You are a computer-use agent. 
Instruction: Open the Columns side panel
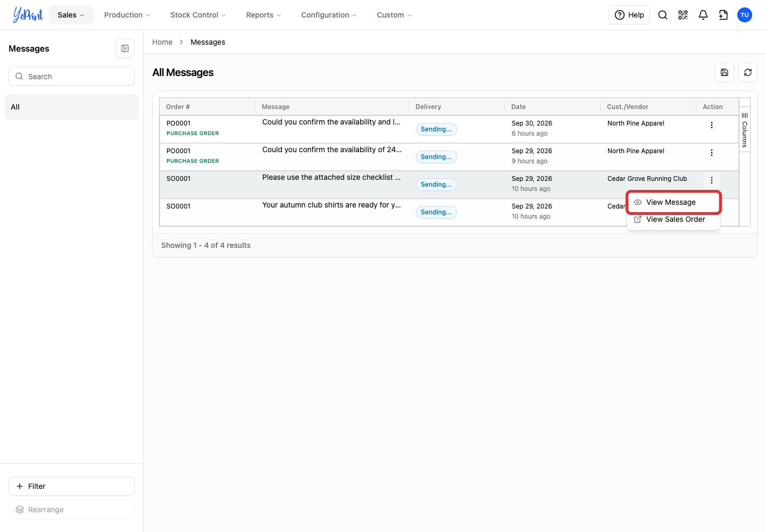pyautogui.click(x=745, y=130)
